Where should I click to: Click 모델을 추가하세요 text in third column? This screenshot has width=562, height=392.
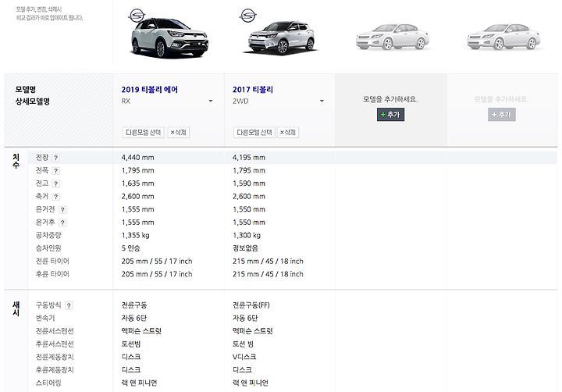pos(390,99)
